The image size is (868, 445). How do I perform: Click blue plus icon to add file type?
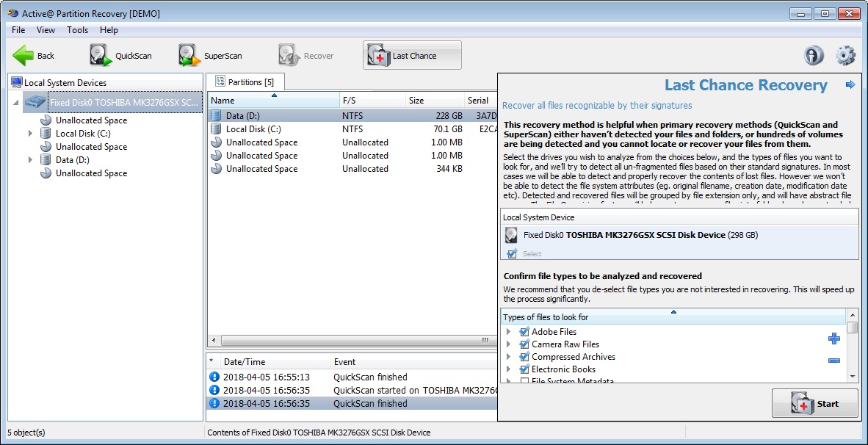[x=833, y=339]
